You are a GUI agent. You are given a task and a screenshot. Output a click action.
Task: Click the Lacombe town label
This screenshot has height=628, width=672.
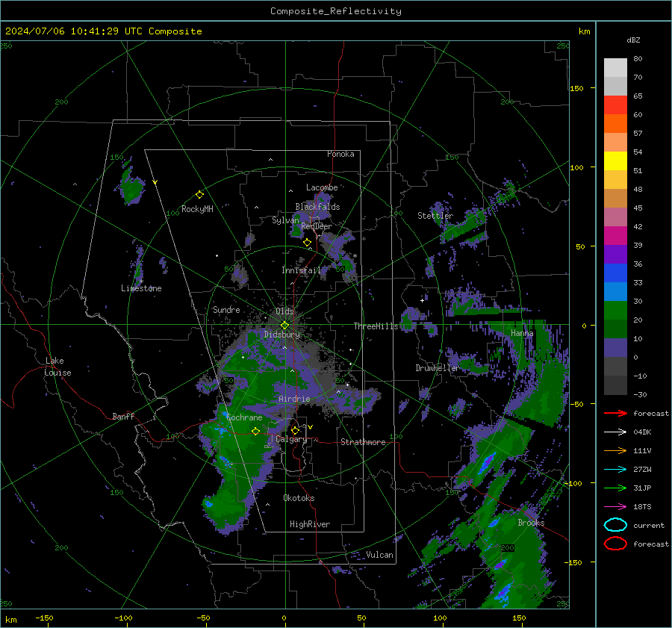coord(321,187)
